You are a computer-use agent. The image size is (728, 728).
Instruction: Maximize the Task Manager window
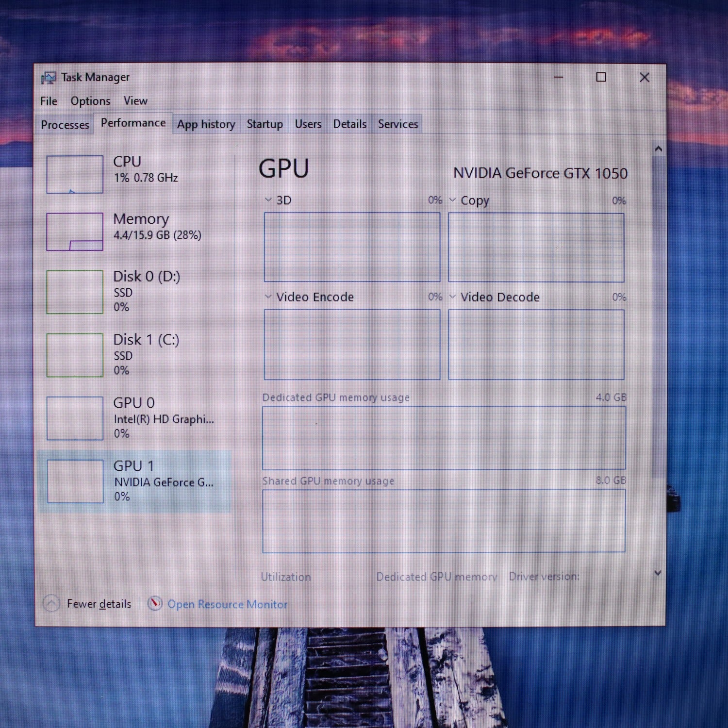pos(601,77)
